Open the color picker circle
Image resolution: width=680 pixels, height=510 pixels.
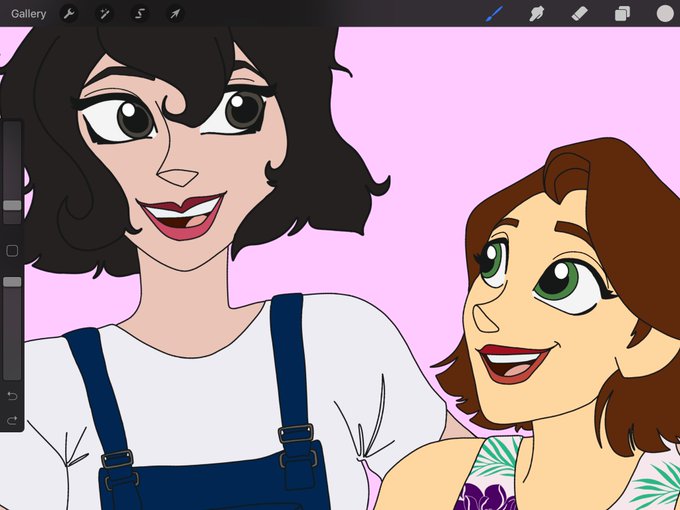point(665,13)
